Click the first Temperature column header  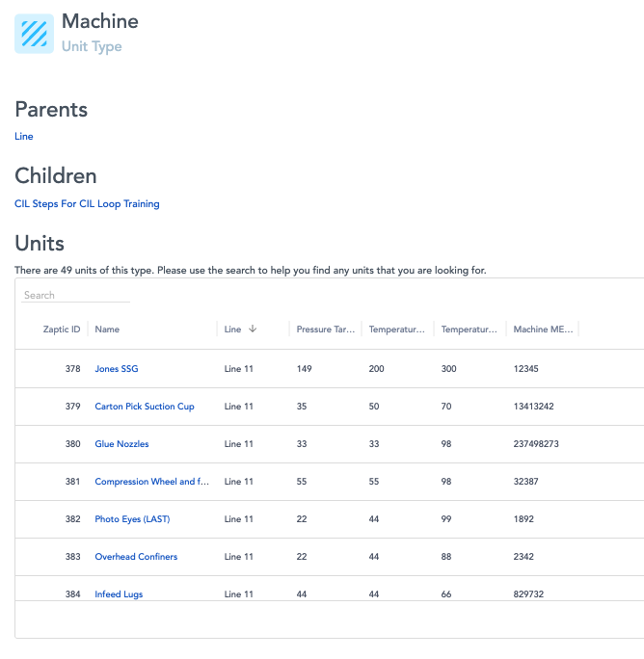point(396,329)
